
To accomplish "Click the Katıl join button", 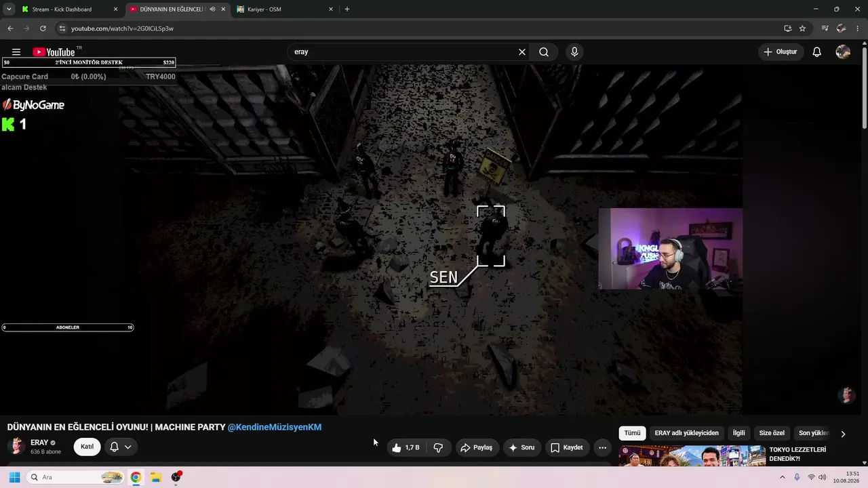I will 87,447.
